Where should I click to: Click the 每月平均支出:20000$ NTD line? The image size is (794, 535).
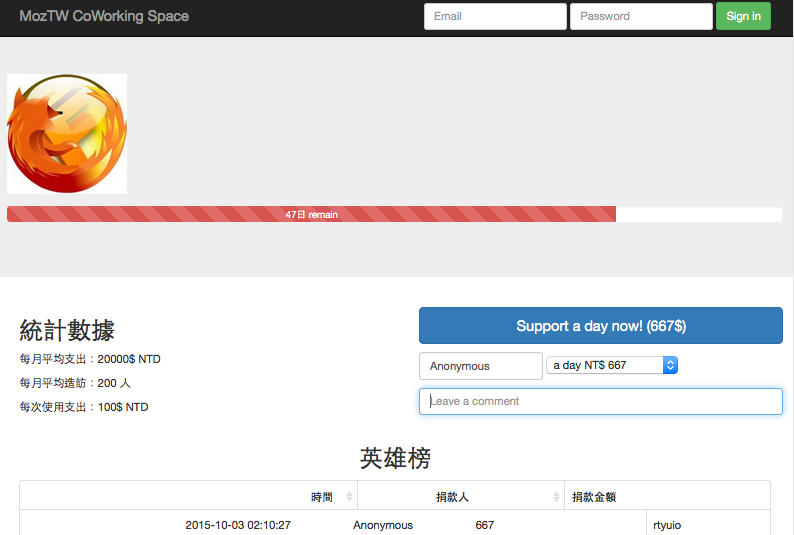[90, 359]
